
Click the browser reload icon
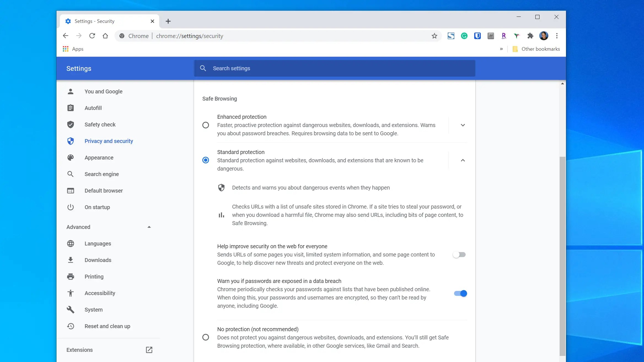pyautogui.click(x=92, y=36)
